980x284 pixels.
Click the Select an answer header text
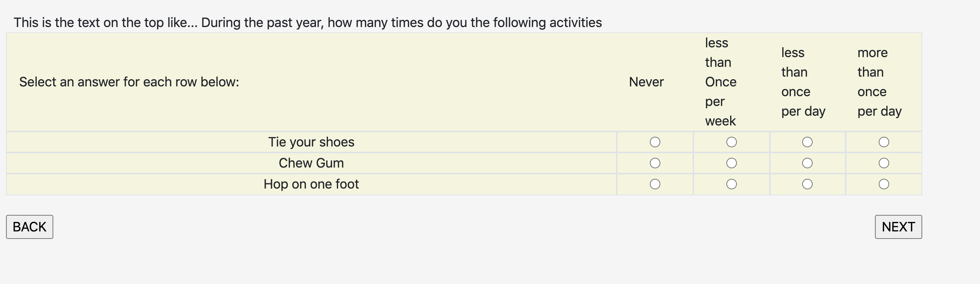tap(129, 82)
